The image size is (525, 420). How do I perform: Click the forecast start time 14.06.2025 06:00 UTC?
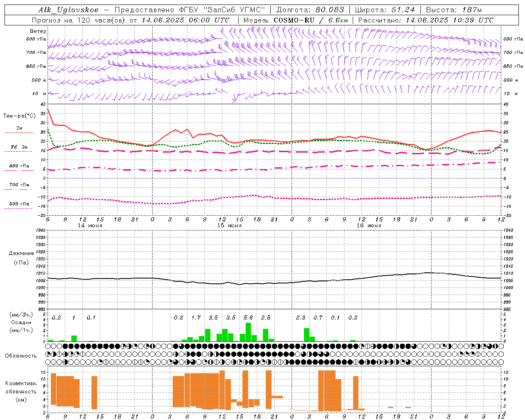point(185,20)
